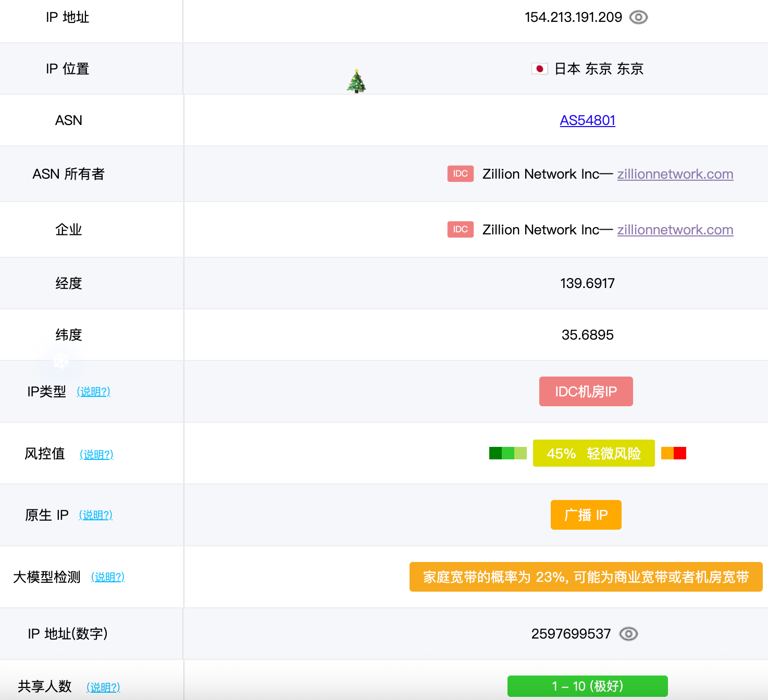Click the Christmas tree decoration icon
The width and height of the screenshot is (768, 700).
click(356, 81)
